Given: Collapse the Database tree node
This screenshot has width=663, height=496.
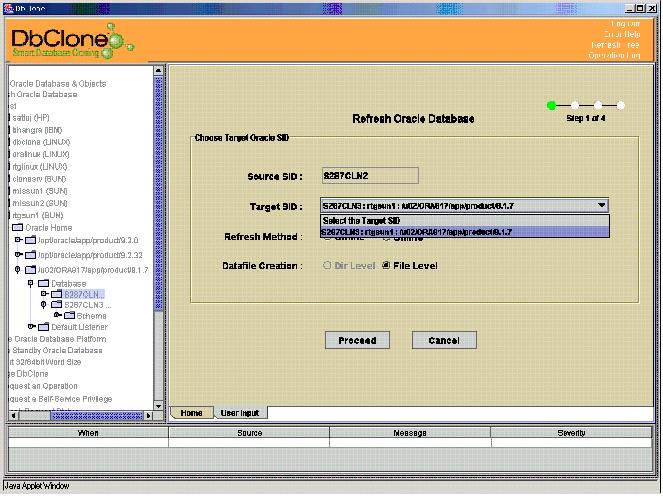Looking at the screenshot, I should coord(30,283).
